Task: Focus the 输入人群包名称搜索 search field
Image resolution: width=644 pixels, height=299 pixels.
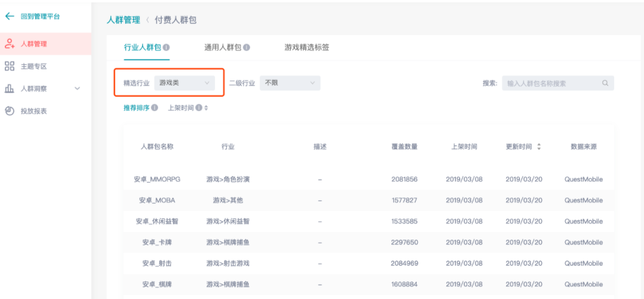Action: (x=557, y=83)
